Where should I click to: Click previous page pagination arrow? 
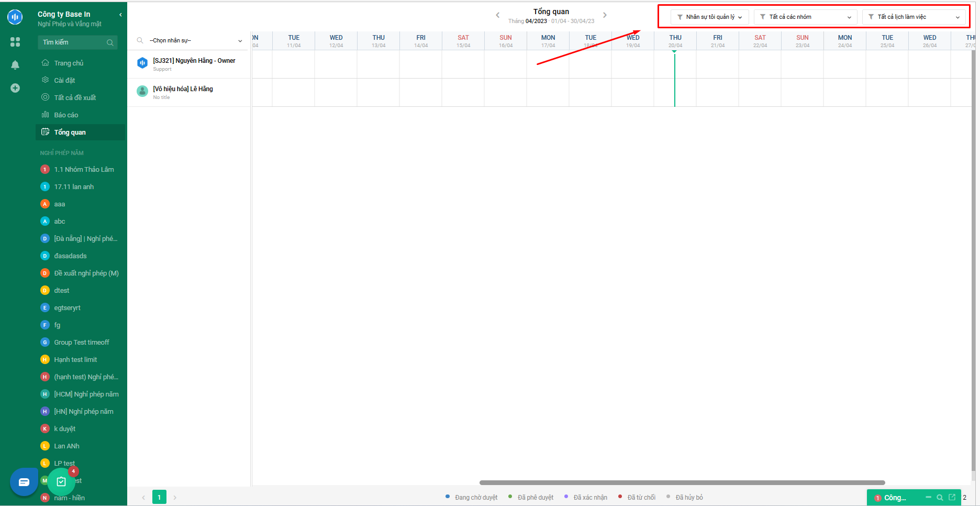(x=143, y=497)
